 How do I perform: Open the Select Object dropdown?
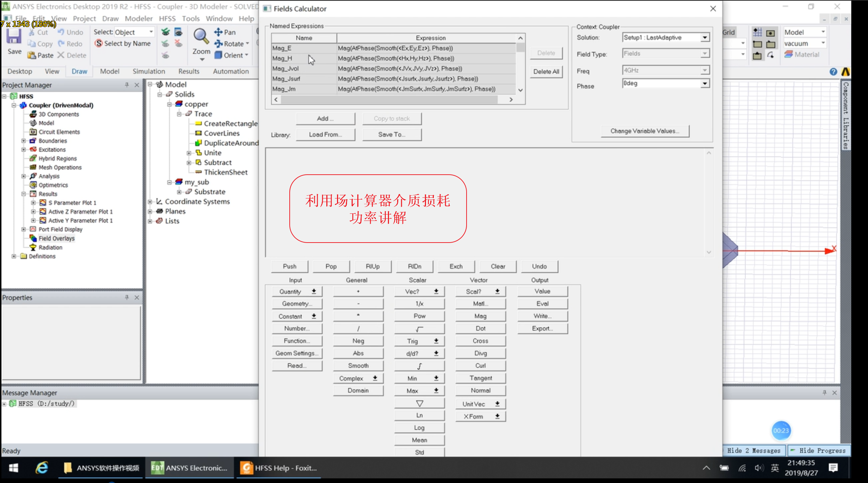point(151,32)
